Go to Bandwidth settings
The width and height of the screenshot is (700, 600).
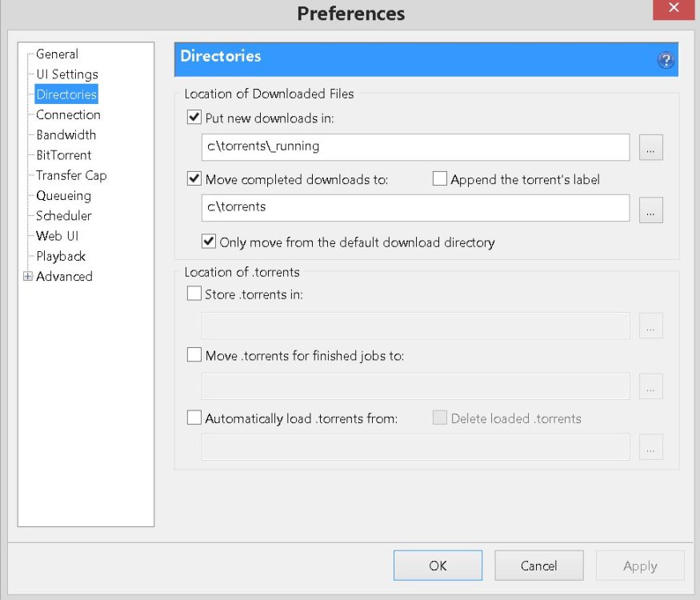pos(66,135)
